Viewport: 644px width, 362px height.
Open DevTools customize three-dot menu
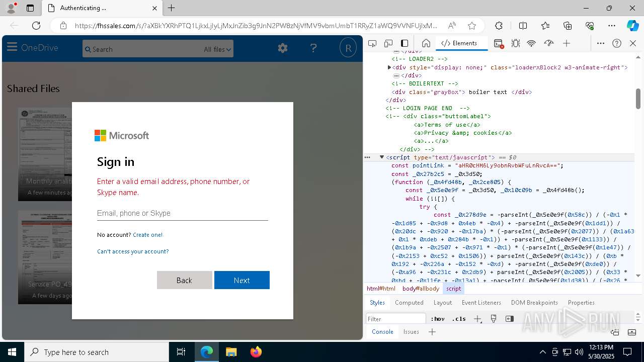[x=601, y=43]
